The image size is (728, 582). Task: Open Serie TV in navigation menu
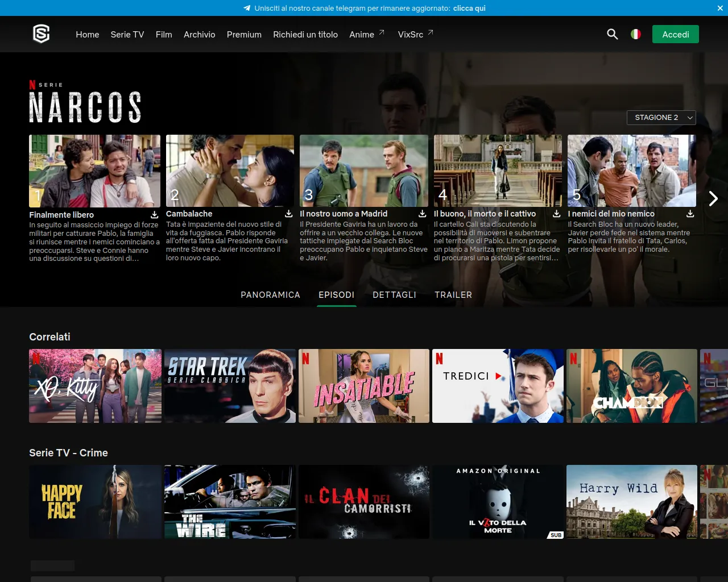pyautogui.click(x=127, y=34)
